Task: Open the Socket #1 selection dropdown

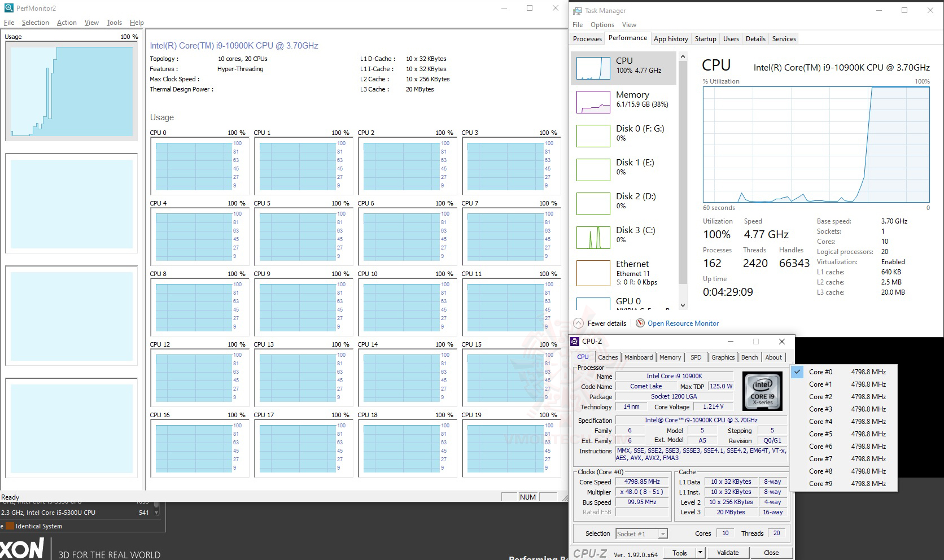Action: click(641, 533)
